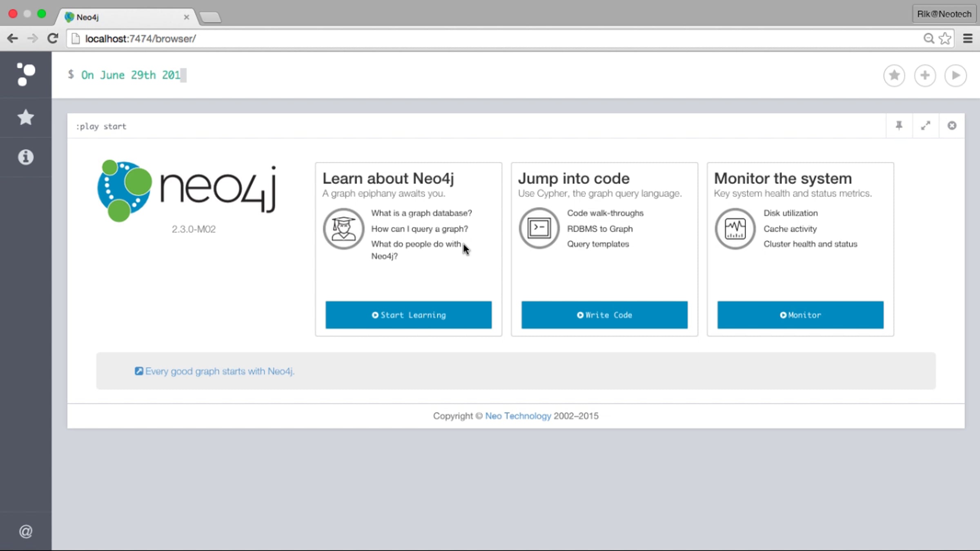Open the database overview sidebar icon
This screenshot has width=980, height=551.
point(26,75)
